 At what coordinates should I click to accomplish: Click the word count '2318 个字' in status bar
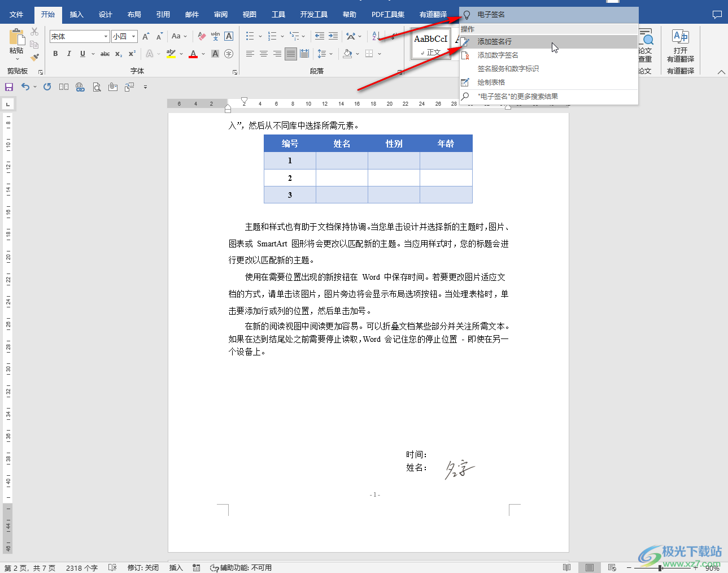pyautogui.click(x=82, y=568)
